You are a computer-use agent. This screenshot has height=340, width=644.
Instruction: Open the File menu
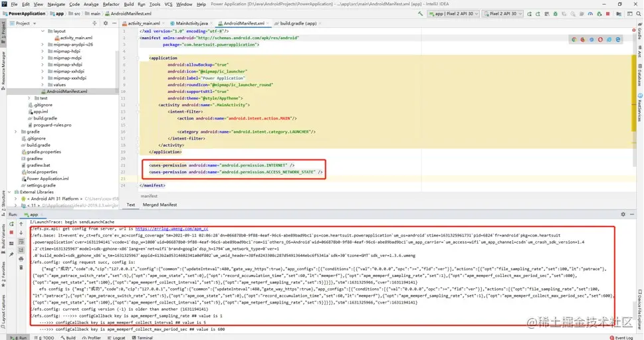14,4
